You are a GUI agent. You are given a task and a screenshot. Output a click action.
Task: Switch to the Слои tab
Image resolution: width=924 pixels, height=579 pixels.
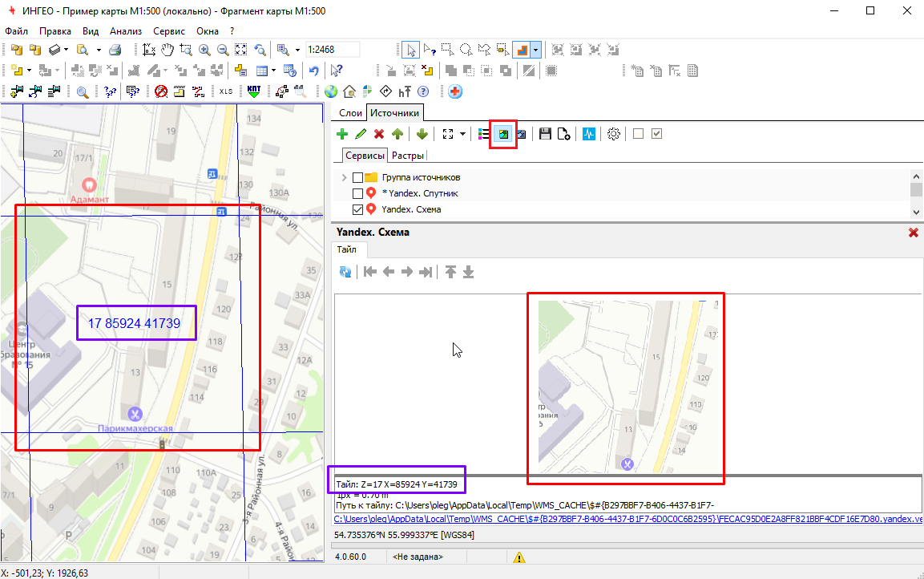tap(351, 113)
